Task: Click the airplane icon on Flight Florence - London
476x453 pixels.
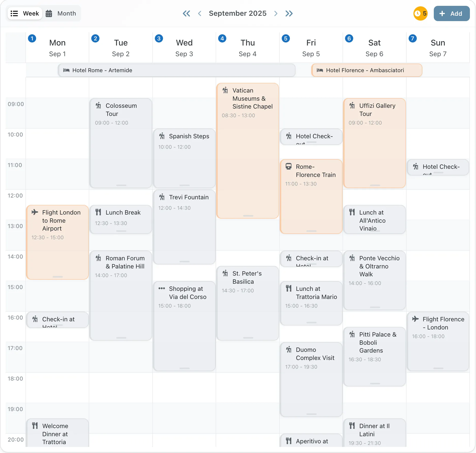Action: (415, 319)
